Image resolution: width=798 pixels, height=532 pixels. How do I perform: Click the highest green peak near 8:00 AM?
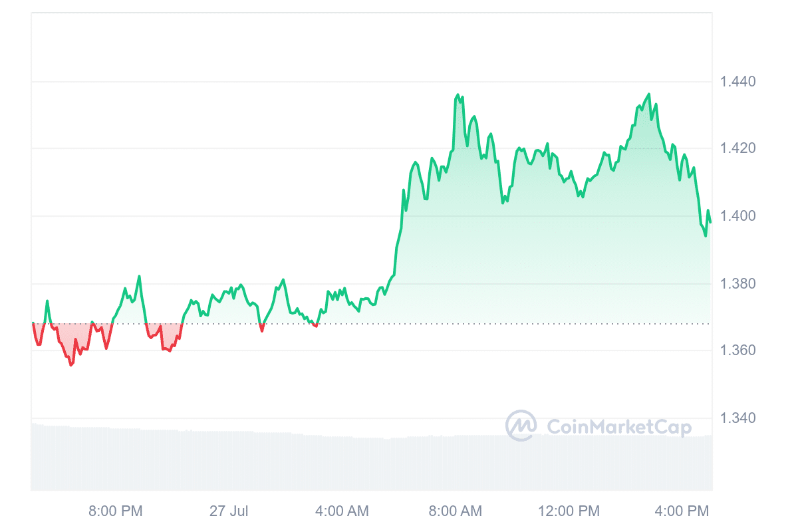click(x=458, y=95)
